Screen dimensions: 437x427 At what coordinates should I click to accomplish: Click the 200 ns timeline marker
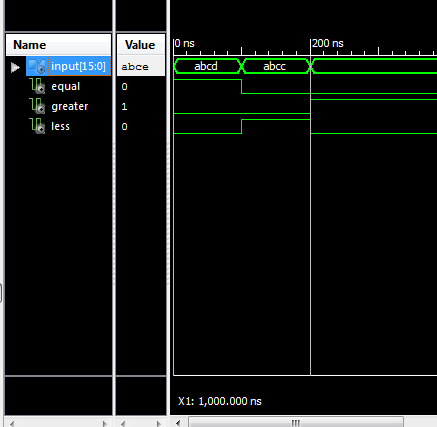[x=328, y=43]
